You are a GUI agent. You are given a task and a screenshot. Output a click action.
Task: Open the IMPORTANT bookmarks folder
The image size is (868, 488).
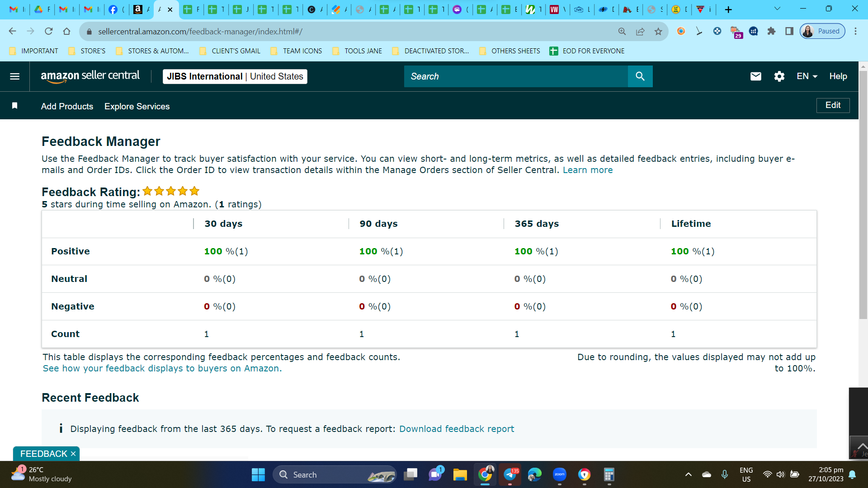point(34,51)
